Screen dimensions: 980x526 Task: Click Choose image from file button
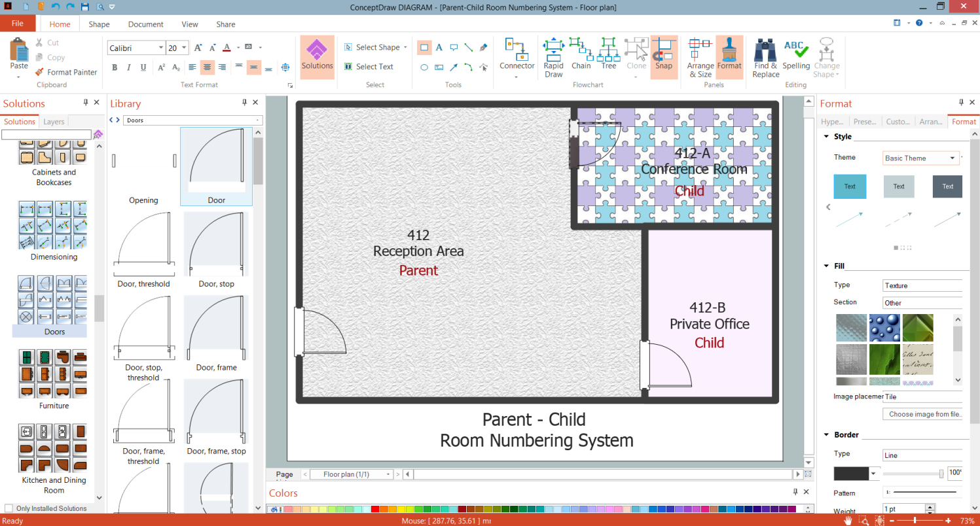[924, 414]
